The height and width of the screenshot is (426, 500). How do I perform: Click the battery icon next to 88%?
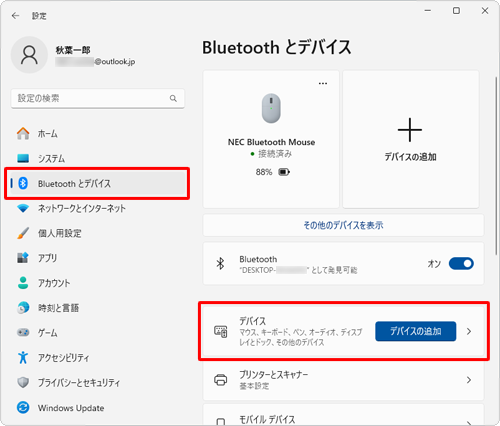tap(284, 172)
